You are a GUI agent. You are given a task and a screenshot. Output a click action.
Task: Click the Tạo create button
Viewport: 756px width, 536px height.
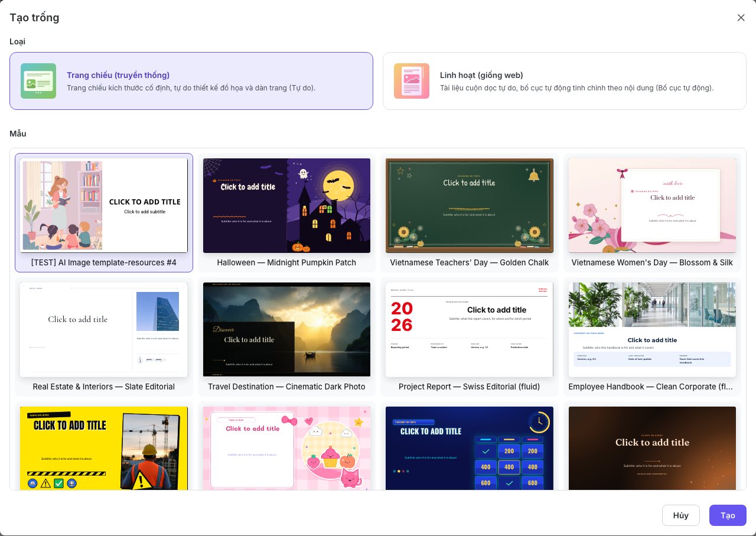click(728, 515)
